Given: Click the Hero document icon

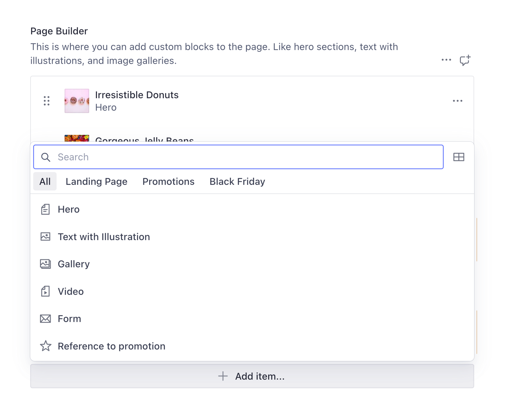Looking at the screenshot, I should point(45,209).
